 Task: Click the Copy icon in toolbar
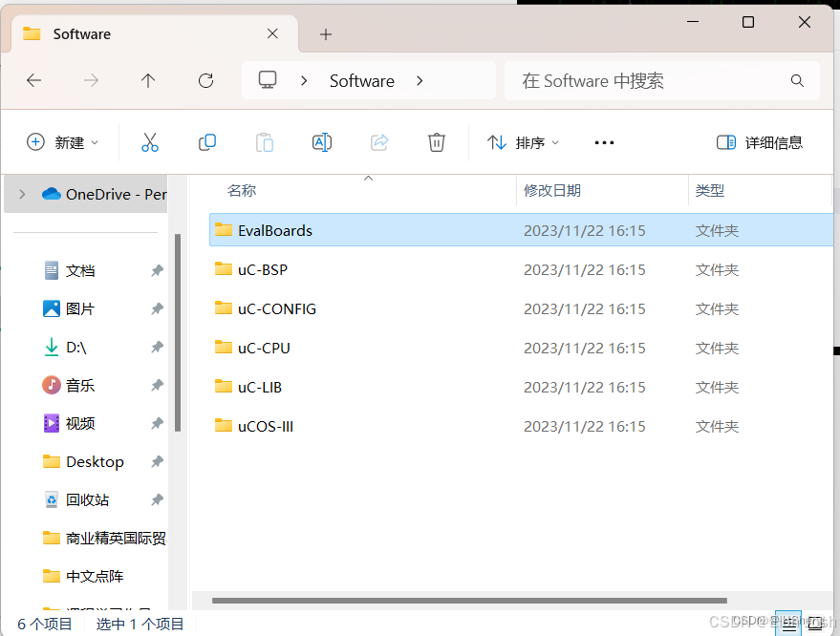click(x=207, y=142)
